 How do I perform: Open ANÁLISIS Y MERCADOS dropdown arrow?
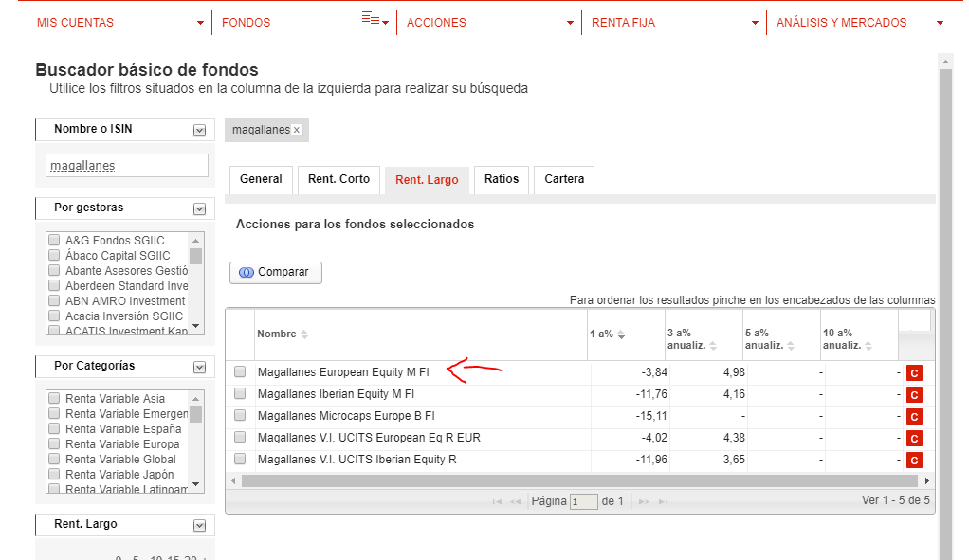pyautogui.click(x=940, y=23)
